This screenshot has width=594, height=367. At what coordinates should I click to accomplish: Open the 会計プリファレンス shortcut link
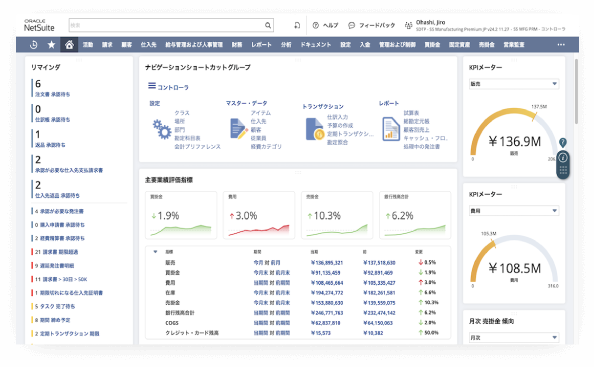pyautogui.click(x=197, y=147)
